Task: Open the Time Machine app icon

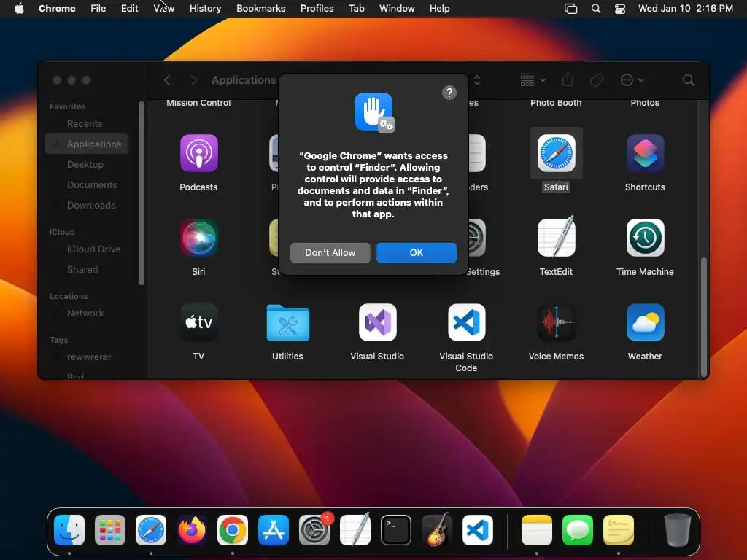Action: point(645,238)
